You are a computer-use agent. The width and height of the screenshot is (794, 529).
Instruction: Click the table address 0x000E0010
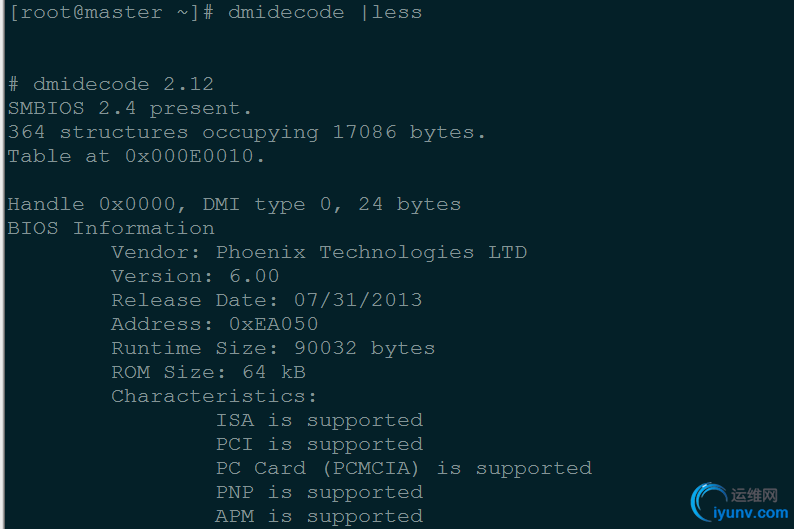(189, 156)
